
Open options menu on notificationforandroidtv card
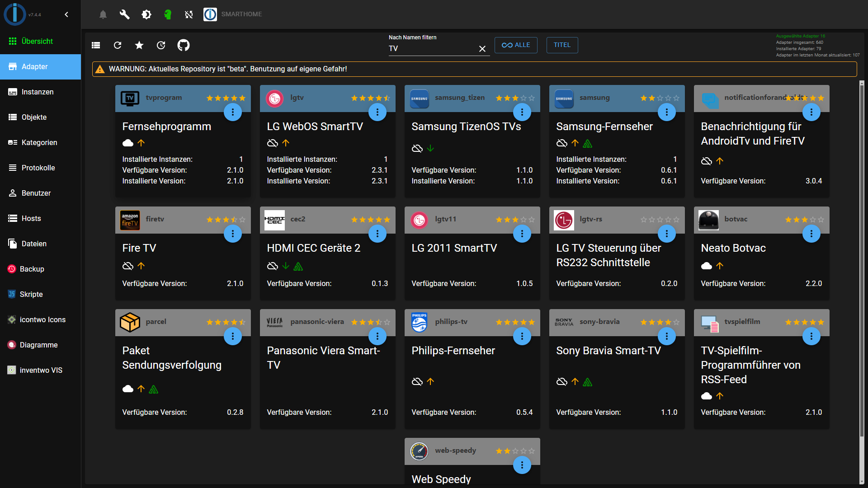pyautogui.click(x=811, y=112)
